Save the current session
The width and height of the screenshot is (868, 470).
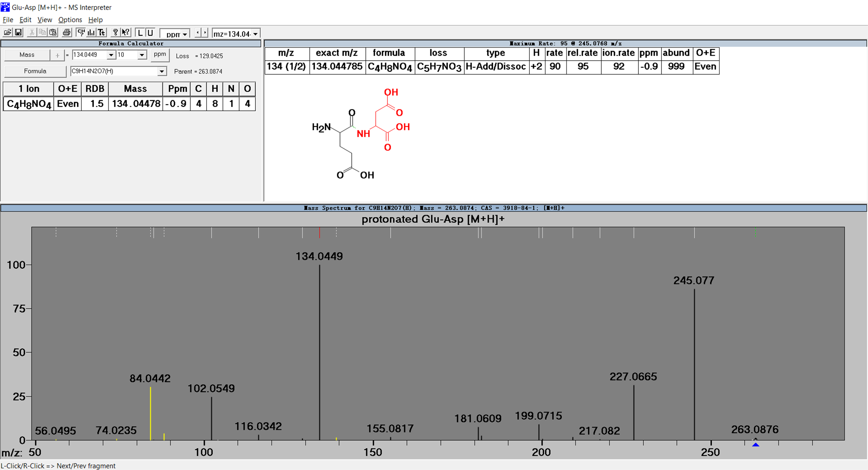point(18,32)
